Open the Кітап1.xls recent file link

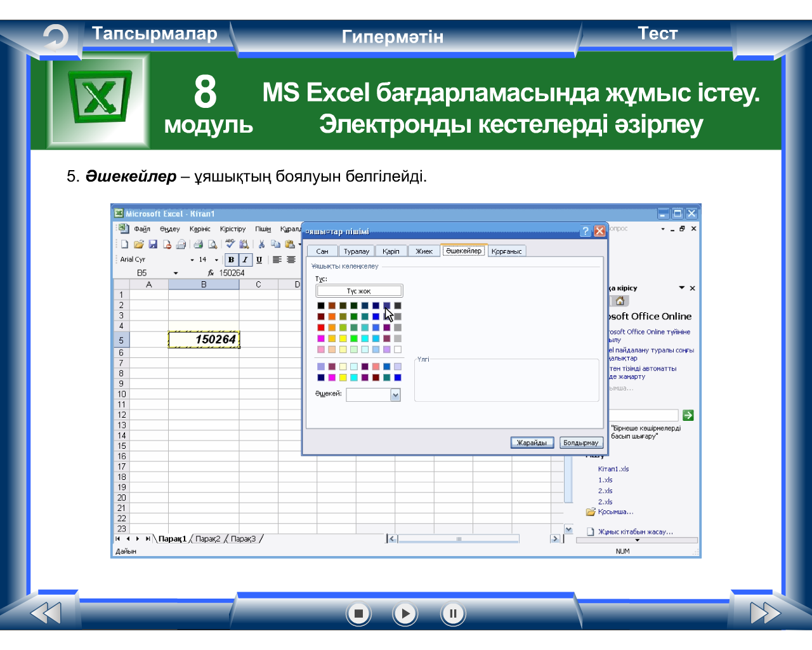(613, 469)
